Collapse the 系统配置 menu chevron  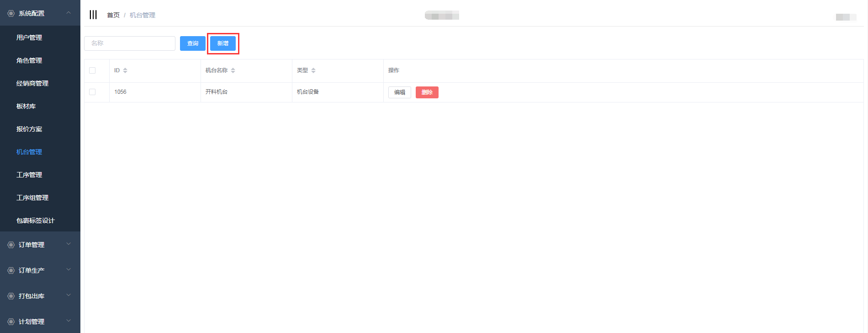tap(69, 13)
